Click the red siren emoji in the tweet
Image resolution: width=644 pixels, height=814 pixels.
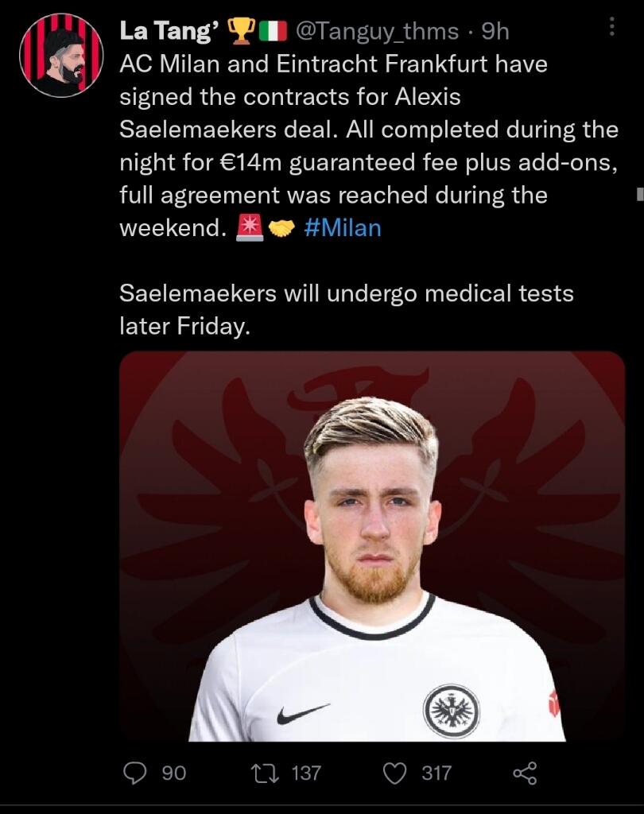(250, 228)
